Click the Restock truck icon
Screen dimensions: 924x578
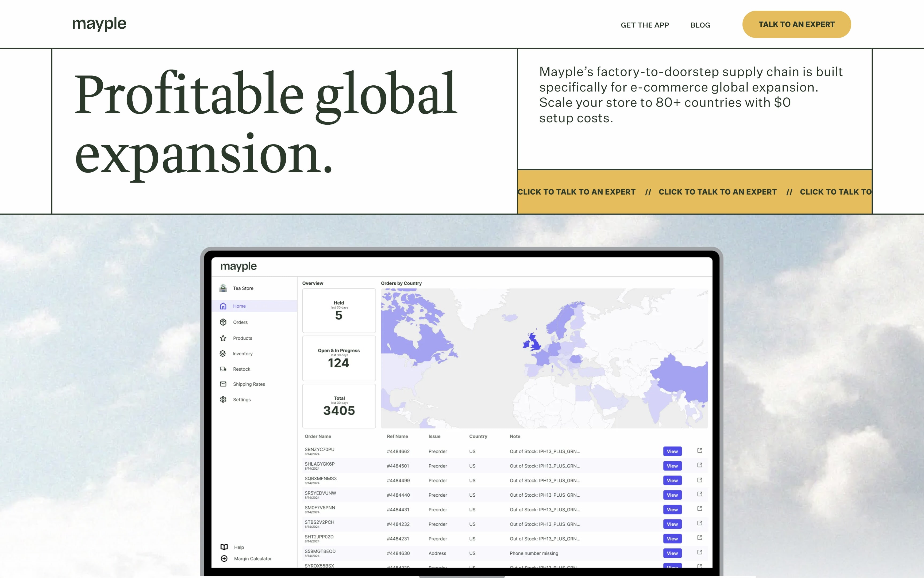click(x=223, y=369)
